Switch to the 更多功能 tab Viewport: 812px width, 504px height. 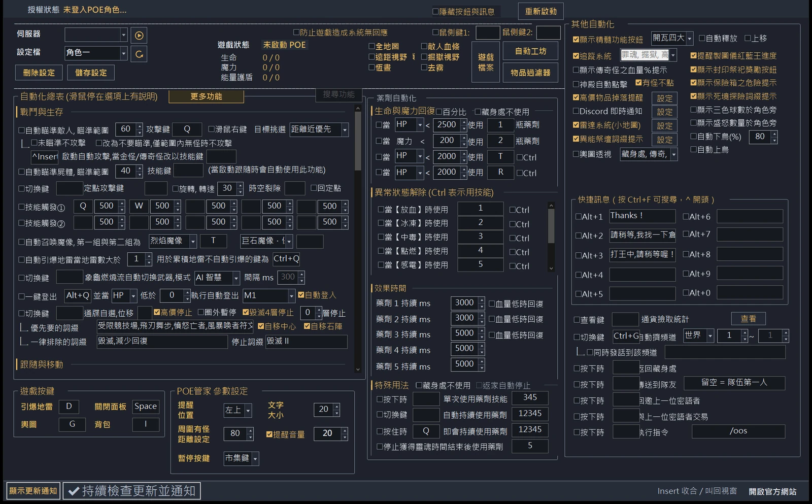tap(206, 96)
